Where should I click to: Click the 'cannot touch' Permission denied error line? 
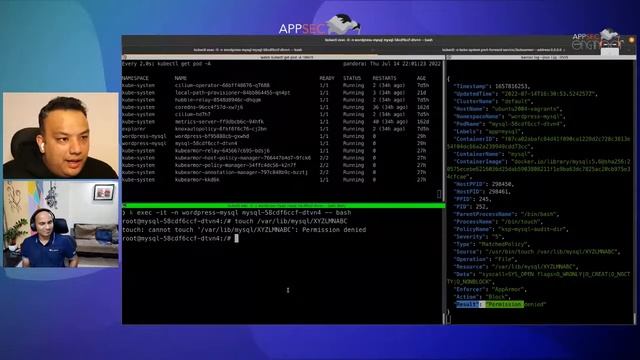tap(244, 230)
